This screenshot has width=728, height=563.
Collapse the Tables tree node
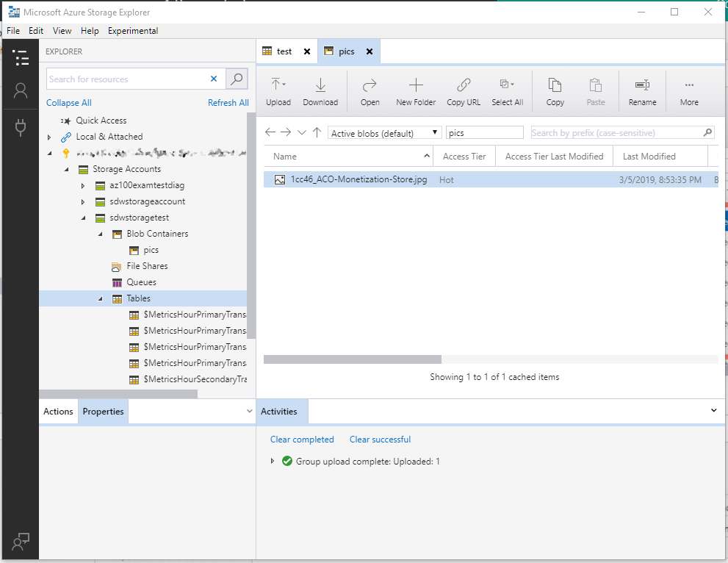(x=101, y=298)
